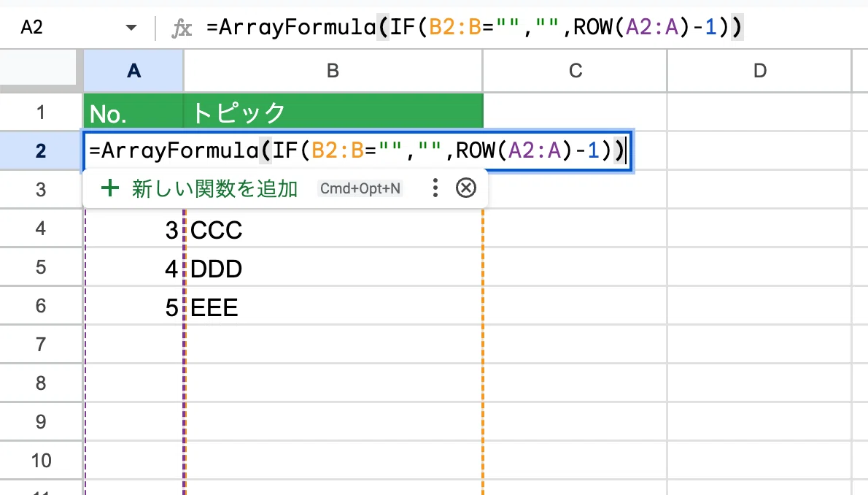Screen dimensions: 868x495
Task: Select row 1 header
Action: click(x=41, y=112)
